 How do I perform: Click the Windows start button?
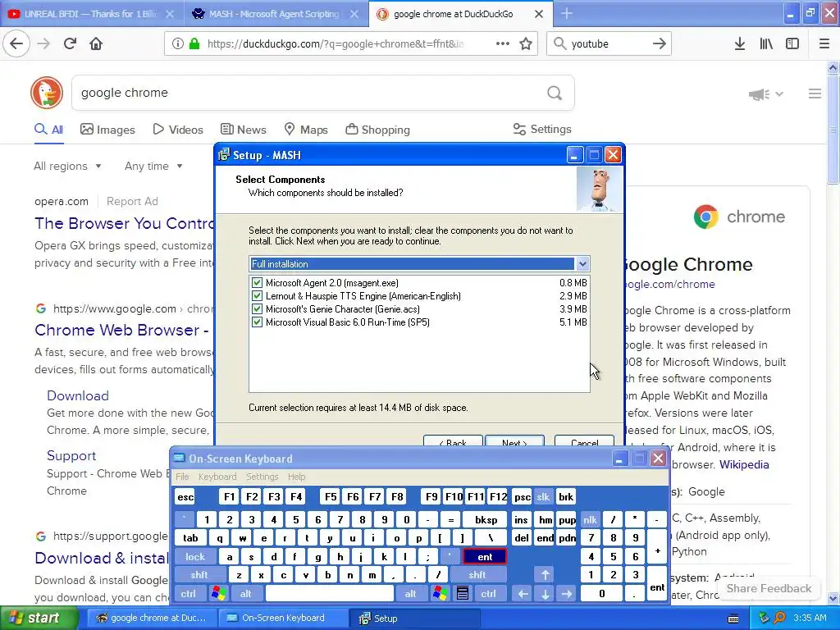tap(39, 618)
